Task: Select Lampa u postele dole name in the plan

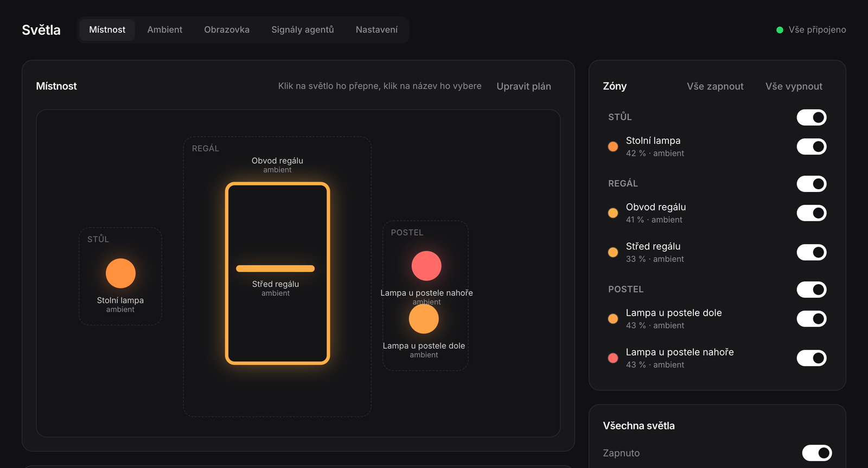Action: tap(424, 346)
